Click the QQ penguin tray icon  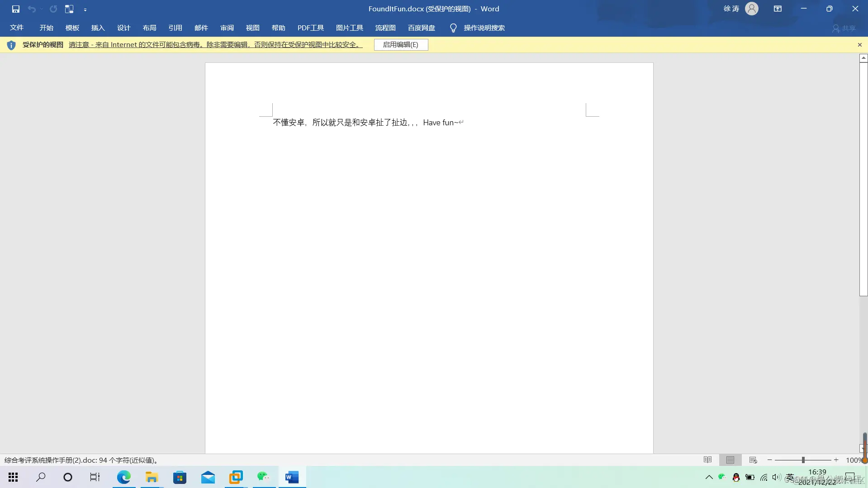point(736,477)
